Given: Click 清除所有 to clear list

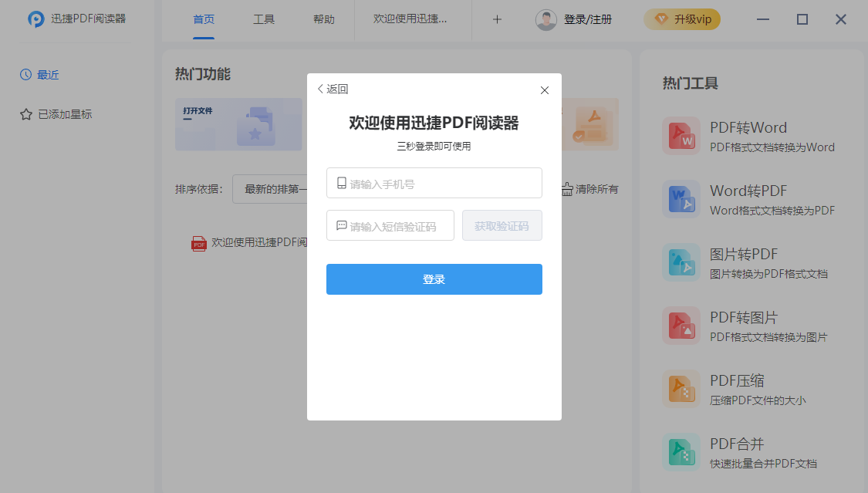Looking at the screenshot, I should (590, 189).
